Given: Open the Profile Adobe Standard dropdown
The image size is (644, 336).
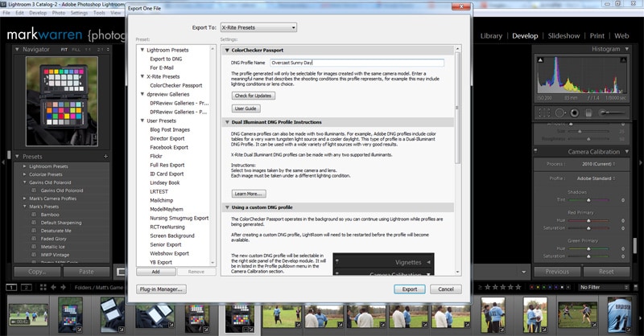Looking at the screenshot, I should pyautogui.click(x=596, y=178).
